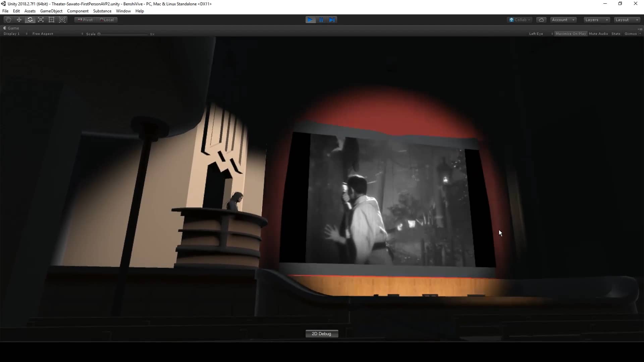Toggle Gizmos in Game view

pos(630,34)
